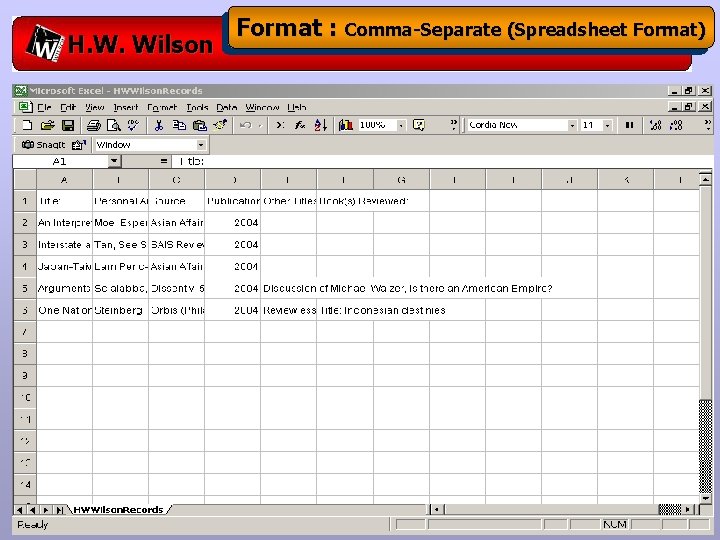Viewport: 720px width, 540px height.
Task: Open the Zoom 100% dropdown arrow
Action: pos(401,125)
